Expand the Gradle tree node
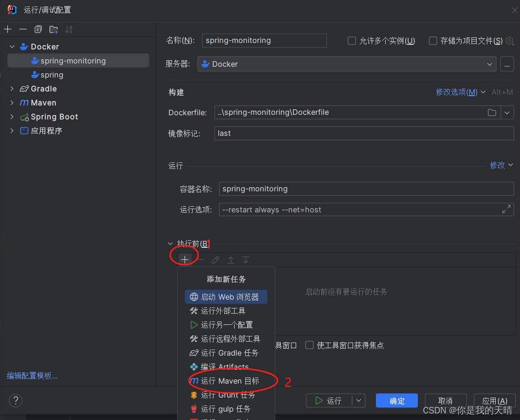This screenshot has width=520, height=420. tap(12, 89)
